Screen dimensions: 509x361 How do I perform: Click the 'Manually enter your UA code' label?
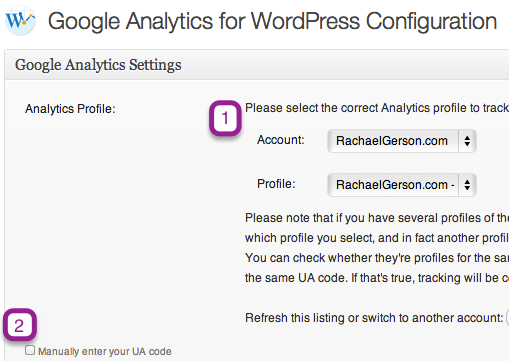click(105, 351)
